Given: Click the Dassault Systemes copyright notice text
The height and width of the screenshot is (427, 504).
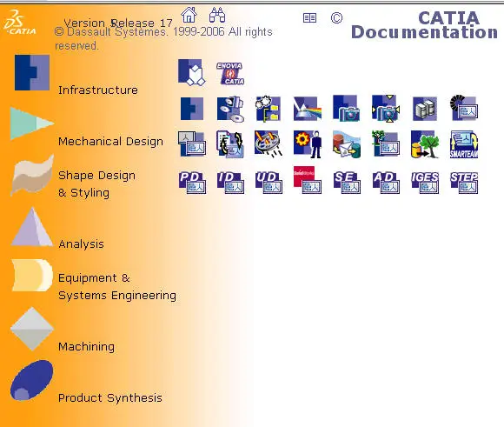Looking at the screenshot, I should (x=163, y=38).
